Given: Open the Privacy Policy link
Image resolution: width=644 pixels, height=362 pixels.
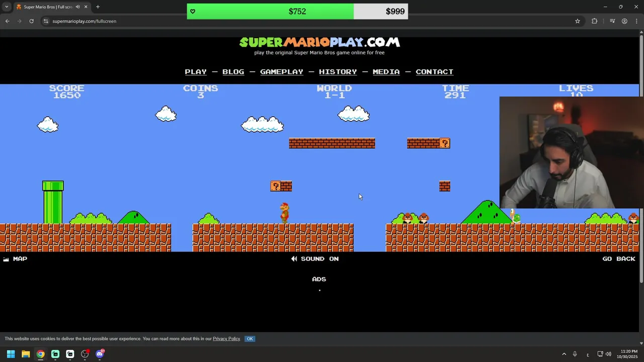Looking at the screenshot, I should (x=226, y=339).
